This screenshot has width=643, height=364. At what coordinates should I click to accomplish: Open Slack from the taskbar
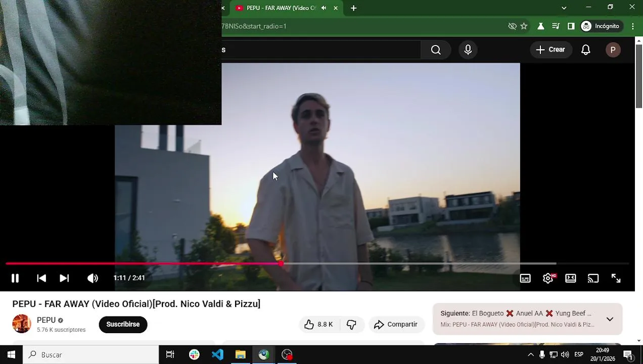pyautogui.click(x=194, y=354)
